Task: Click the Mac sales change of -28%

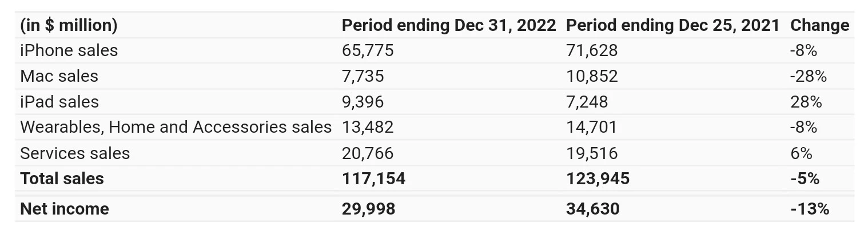Action: (808, 76)
